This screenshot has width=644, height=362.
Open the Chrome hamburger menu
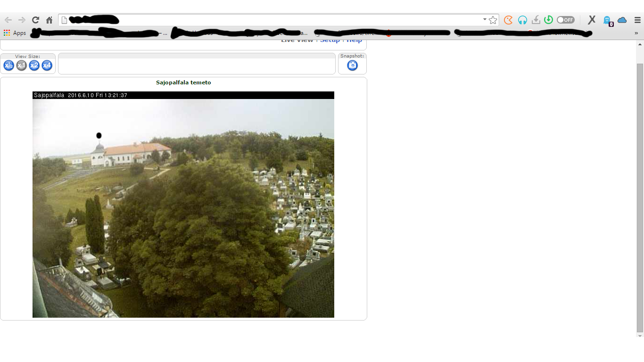637,20
